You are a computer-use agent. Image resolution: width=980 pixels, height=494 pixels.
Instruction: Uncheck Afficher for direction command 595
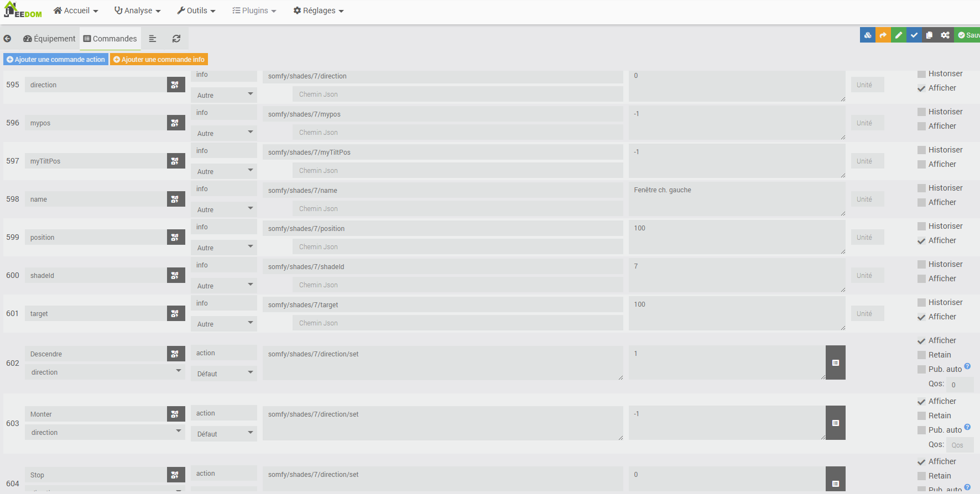(921, 88)
